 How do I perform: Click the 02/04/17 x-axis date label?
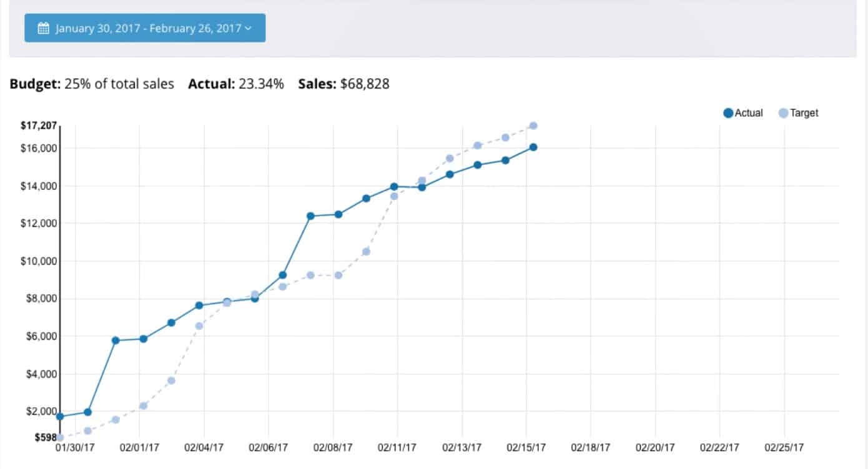tap(204, 448)
